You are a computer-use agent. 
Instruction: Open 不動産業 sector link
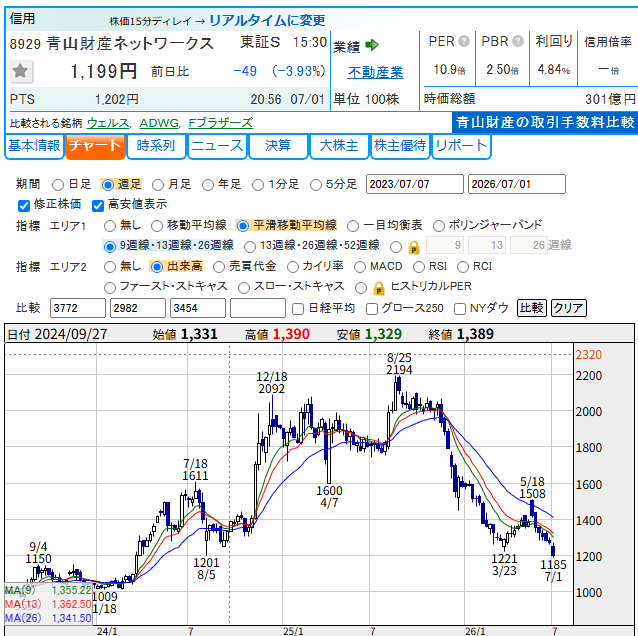point(375,73)
